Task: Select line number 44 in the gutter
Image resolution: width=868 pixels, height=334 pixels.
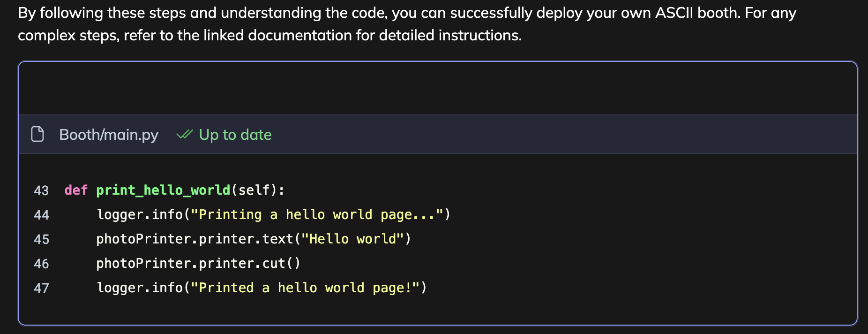Action: pos(41,215)
